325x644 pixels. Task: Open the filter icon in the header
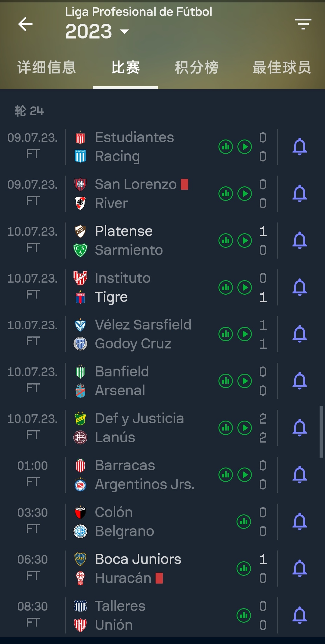pyautogui.click(x=303, y=24)
